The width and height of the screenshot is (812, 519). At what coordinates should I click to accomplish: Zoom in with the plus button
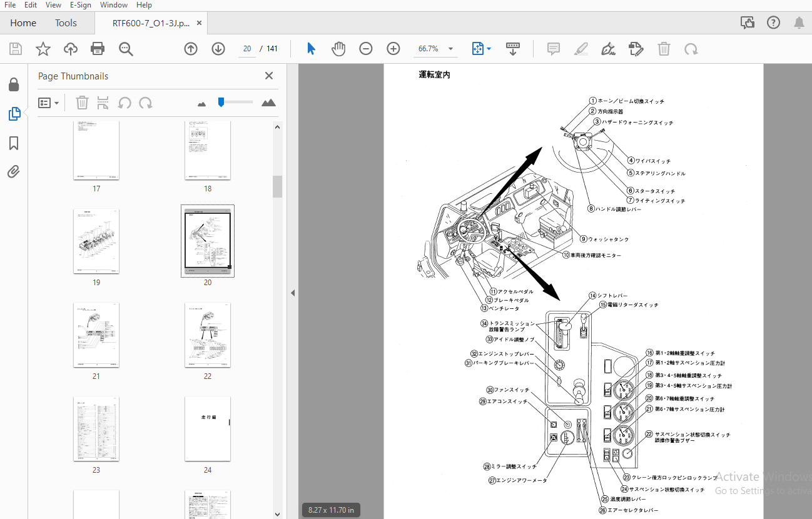[x=393, y=49]
